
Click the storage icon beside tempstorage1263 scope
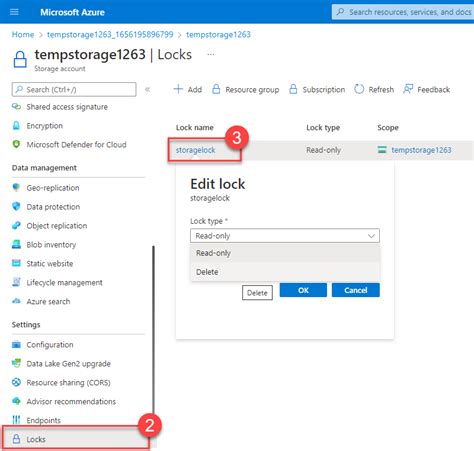382,150
